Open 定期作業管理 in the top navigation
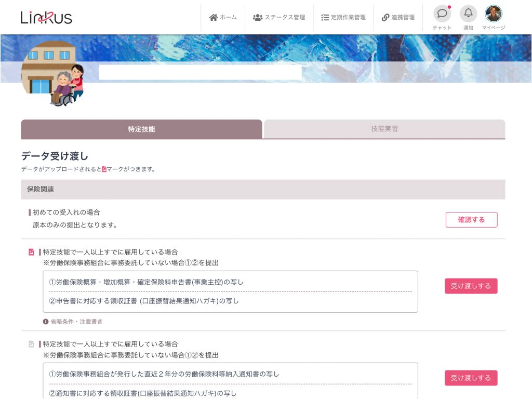The image size is (532, 399). point(343,17)
